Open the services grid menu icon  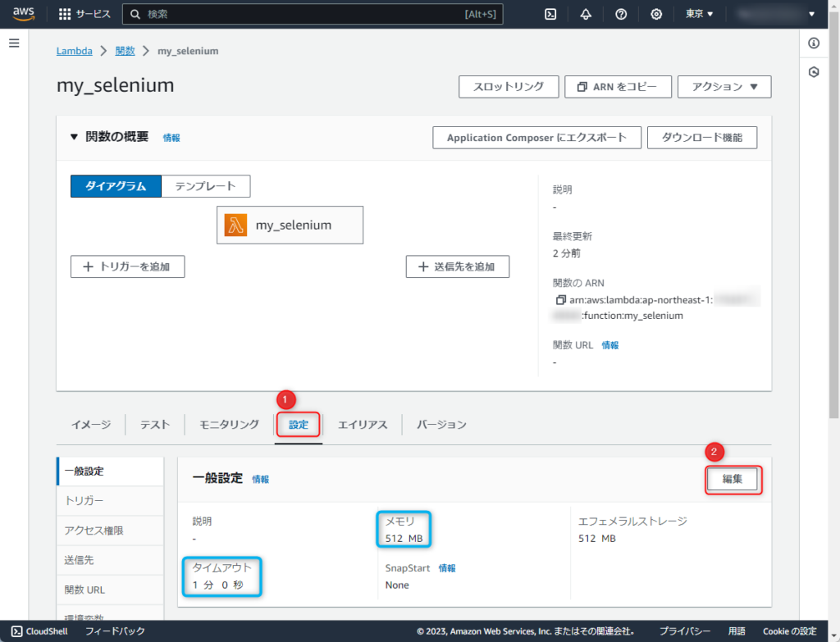pos(65,14)
